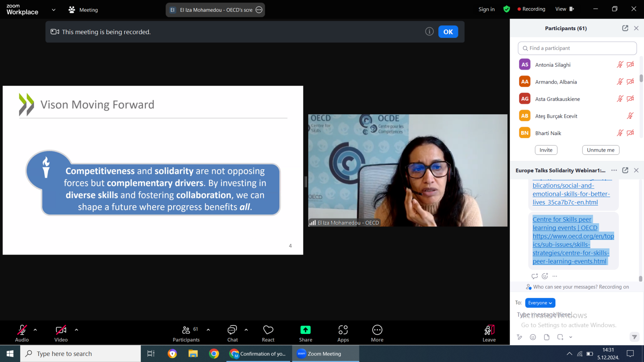Open the To: Everyone recipient dropdown
This screenshot has width=644, height=362.
coord(540,303)
